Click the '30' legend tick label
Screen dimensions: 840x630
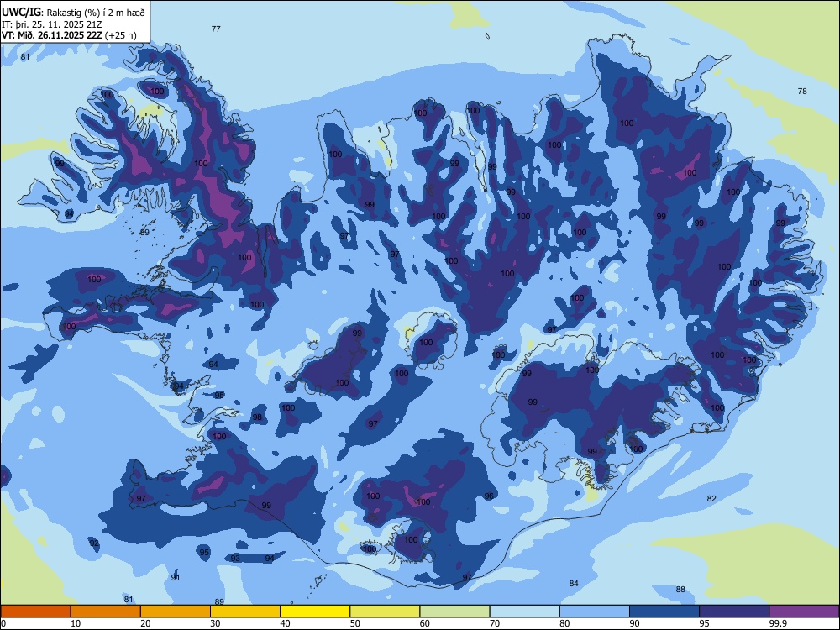[215, 623]
